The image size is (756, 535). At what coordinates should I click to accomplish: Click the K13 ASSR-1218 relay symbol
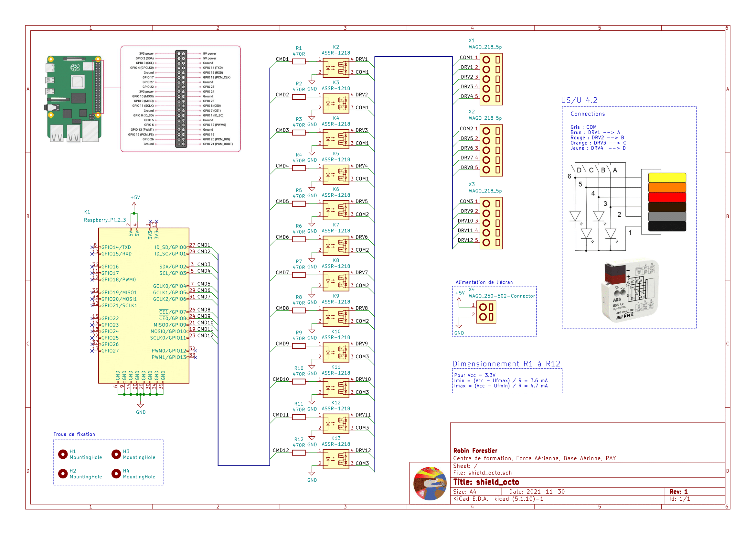(x=336, y=459)
